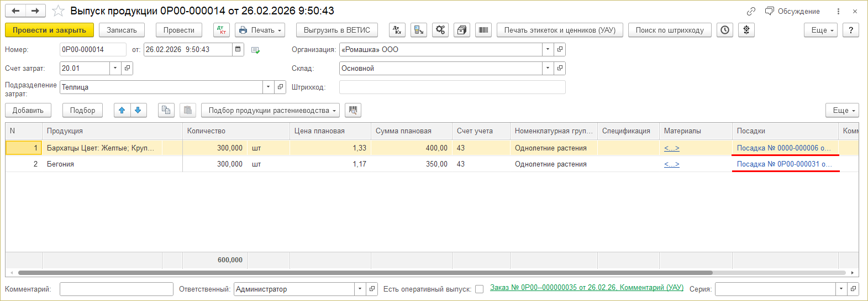Click the snowflake-like icon in toolbar

746,30
